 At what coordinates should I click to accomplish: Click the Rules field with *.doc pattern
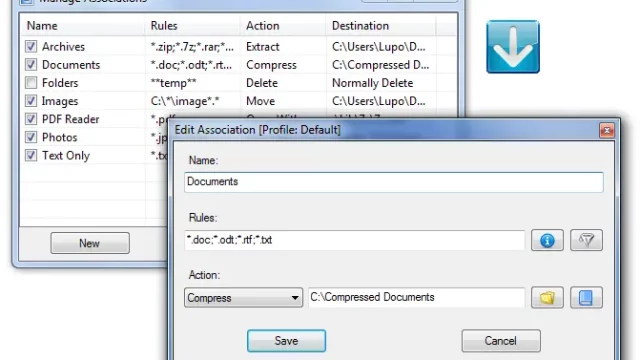[354, 240]
